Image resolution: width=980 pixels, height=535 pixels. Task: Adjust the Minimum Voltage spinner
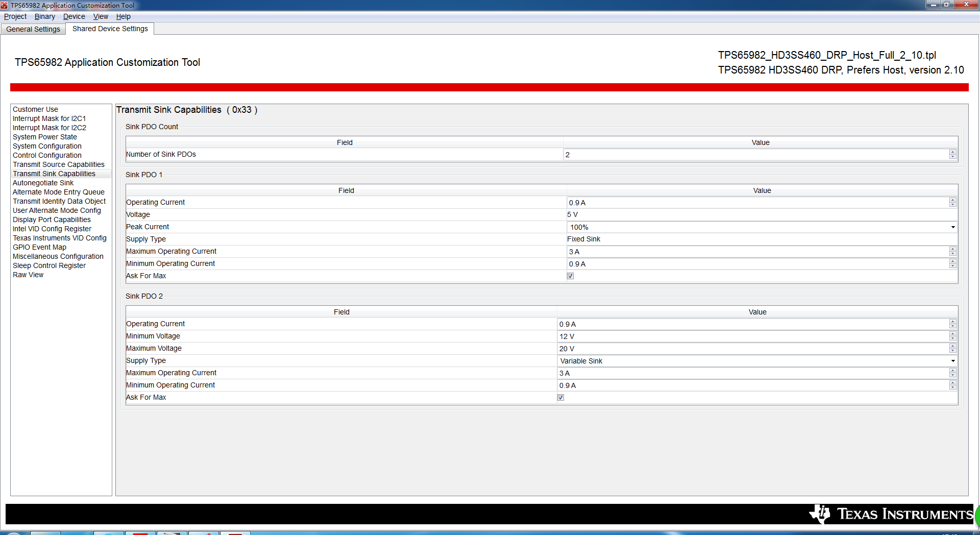click(953, 336)
